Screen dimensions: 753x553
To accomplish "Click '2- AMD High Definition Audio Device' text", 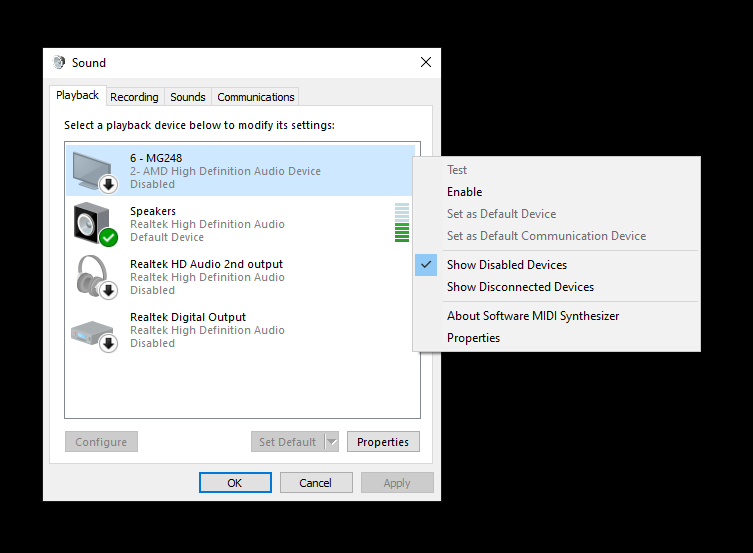I will 225,171.
